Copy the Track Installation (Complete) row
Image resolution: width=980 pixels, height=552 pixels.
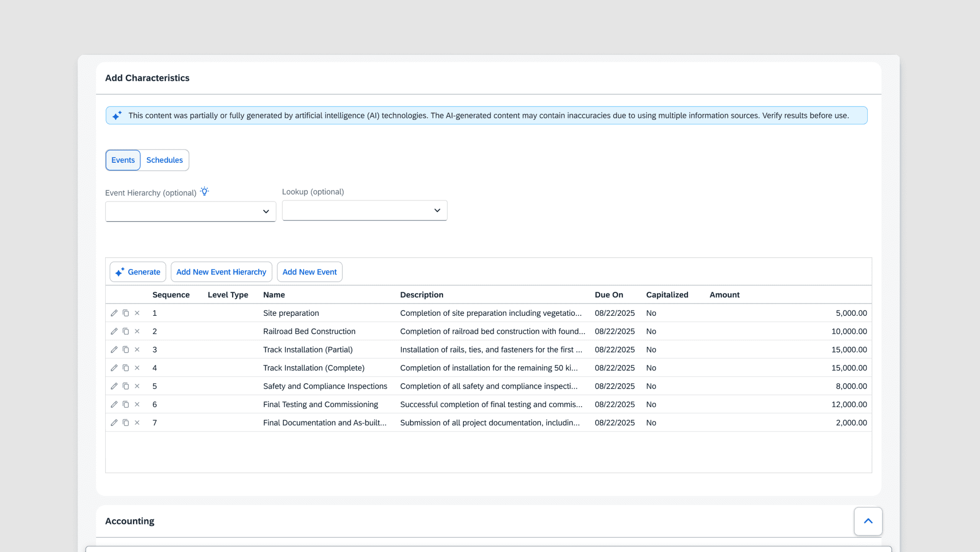click(x=126, y=368)
